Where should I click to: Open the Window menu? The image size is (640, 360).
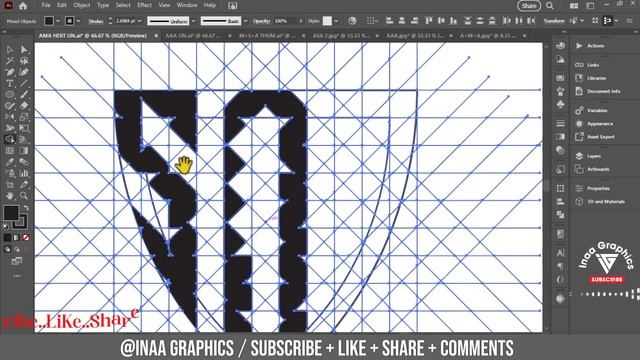coord(187,5)
